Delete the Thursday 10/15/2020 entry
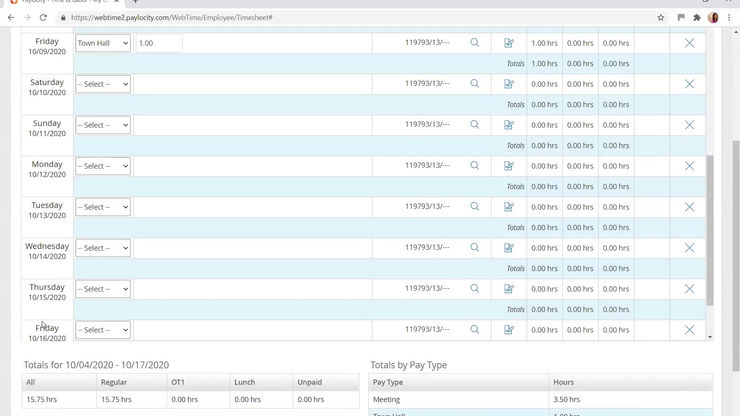This screenshot has width=740, height=416. tap(690, 289)
